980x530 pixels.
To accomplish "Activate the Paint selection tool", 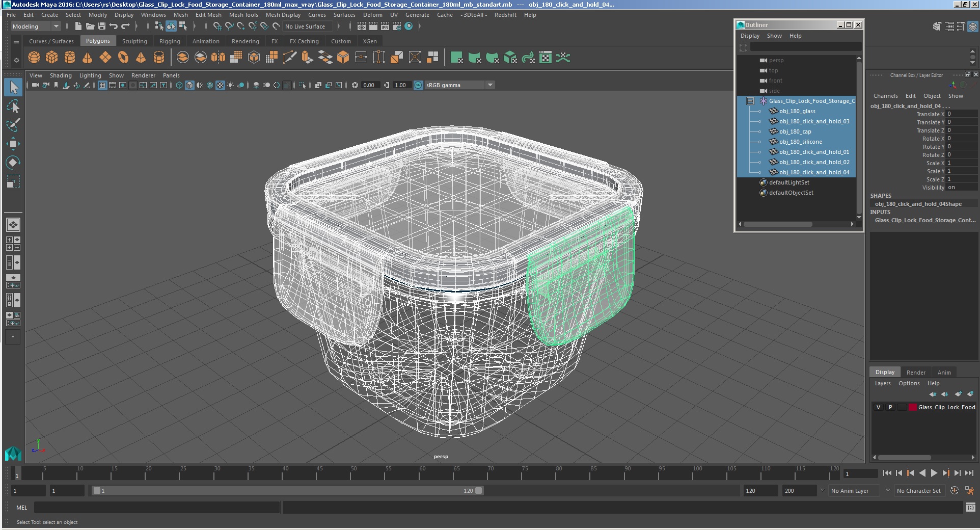I will 13,125.
